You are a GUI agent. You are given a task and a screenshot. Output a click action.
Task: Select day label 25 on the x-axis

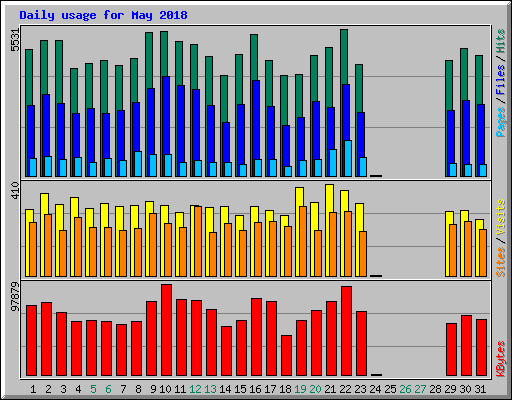(390, 389)
